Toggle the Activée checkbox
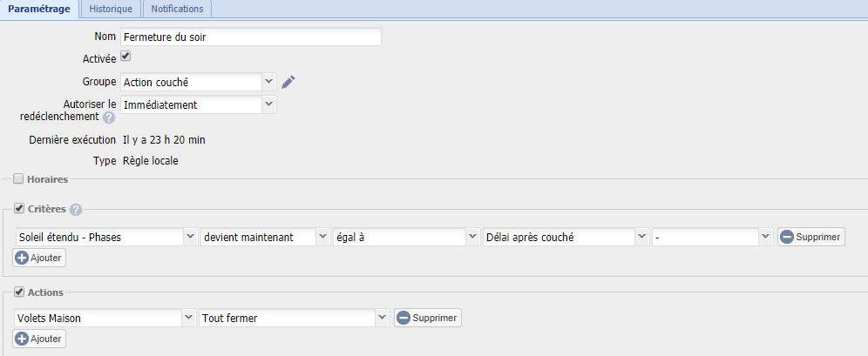 click(x=125, y=57)
